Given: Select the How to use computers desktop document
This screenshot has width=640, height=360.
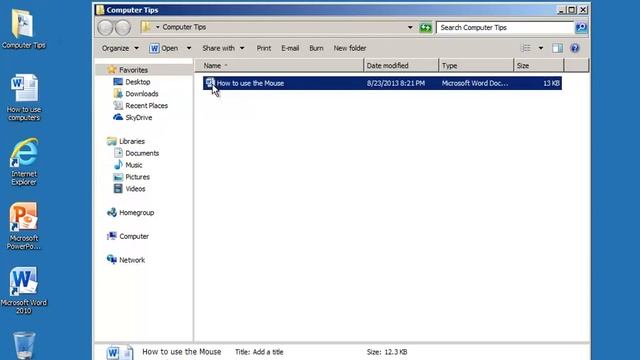Looking at the screenshot, I should pos(24,97).
